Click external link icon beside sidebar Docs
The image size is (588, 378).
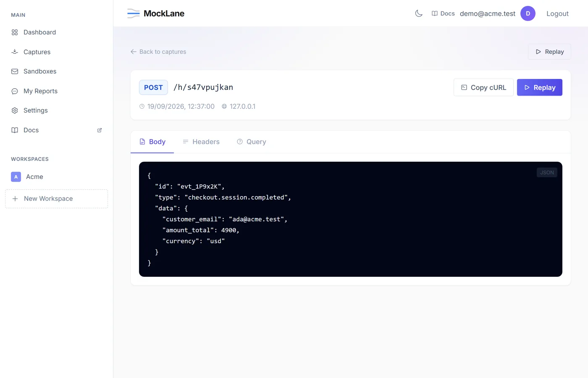pos(100,130)
